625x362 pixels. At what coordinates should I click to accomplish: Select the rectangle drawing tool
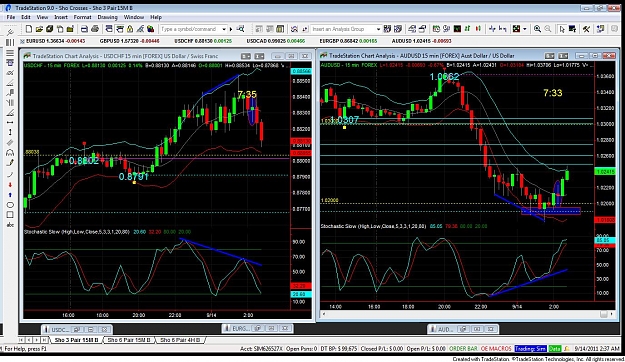(10, 215)
